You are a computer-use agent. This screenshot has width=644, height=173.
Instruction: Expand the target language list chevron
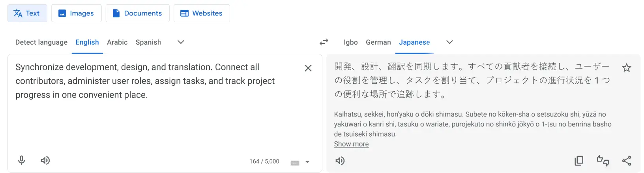click(449, 42)
